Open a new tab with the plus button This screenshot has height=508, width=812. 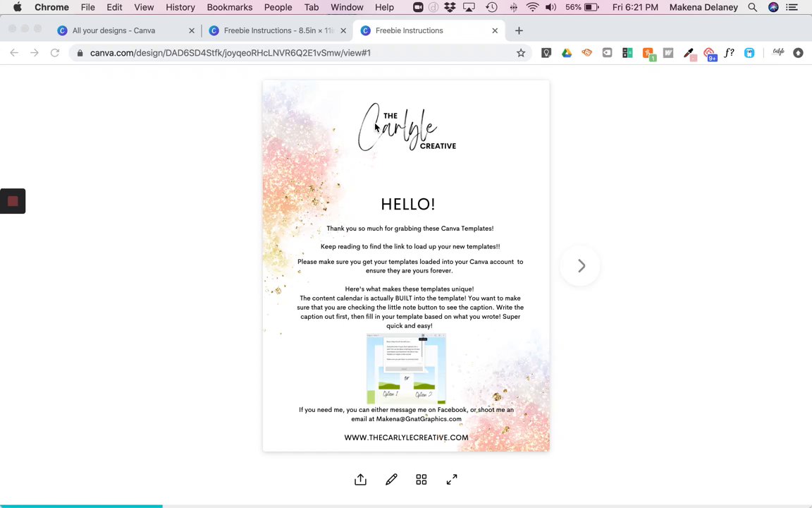click(x=519, y=30)
